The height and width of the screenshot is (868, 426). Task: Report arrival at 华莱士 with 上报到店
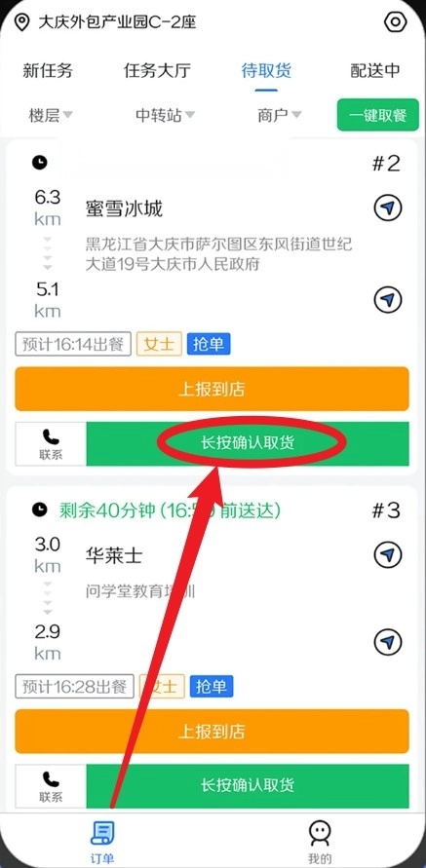pyautogui.click(x=212, y=732)
